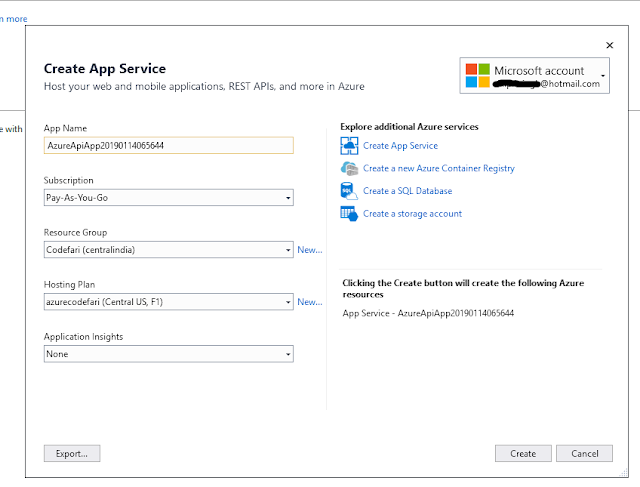The width and height of the screenshot is (640, 487).
Task: Click the Create App Service heading
Action: point(105,69)
